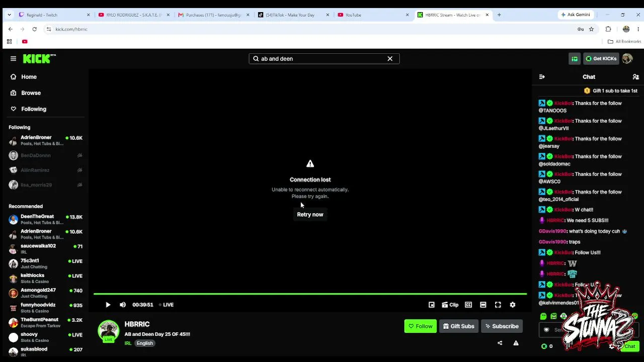Open a new browser tab
This screenshot has width=644, height=362.
click(x=499, y=15)
